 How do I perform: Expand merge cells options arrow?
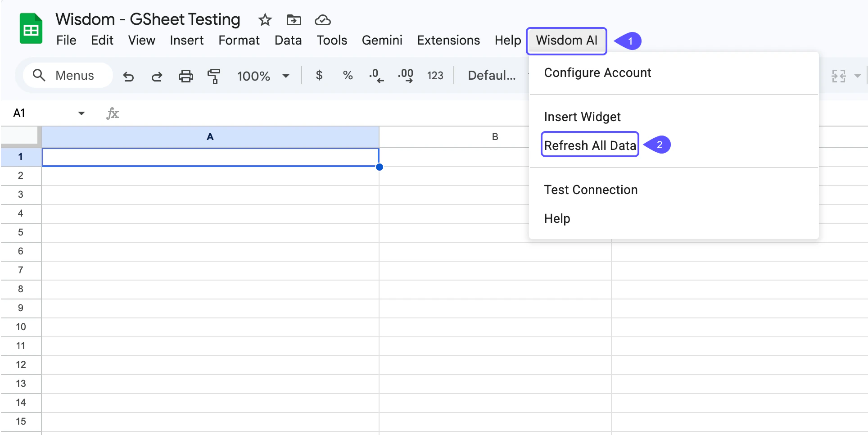(858, 76)
